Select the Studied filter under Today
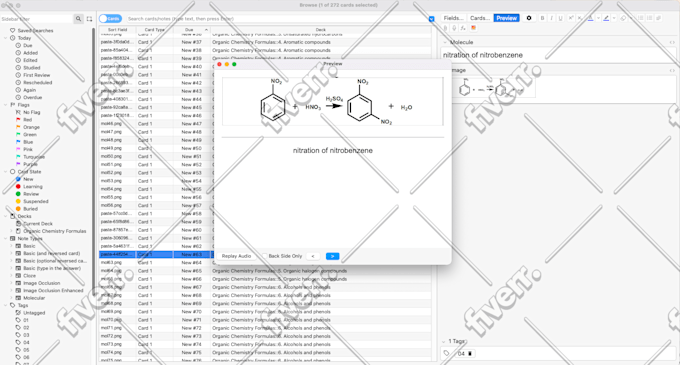 coord(32,68)
